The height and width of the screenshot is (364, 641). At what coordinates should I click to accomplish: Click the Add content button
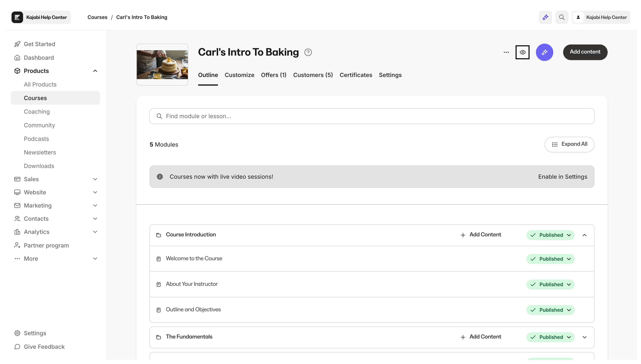coord(585,52)
